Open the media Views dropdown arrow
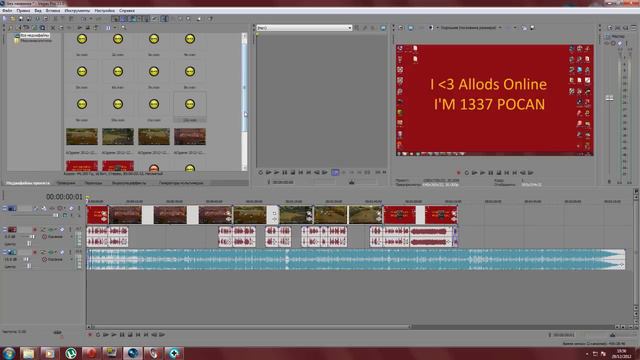The width and height of the screenshot is (640, 360). (115, 28)
